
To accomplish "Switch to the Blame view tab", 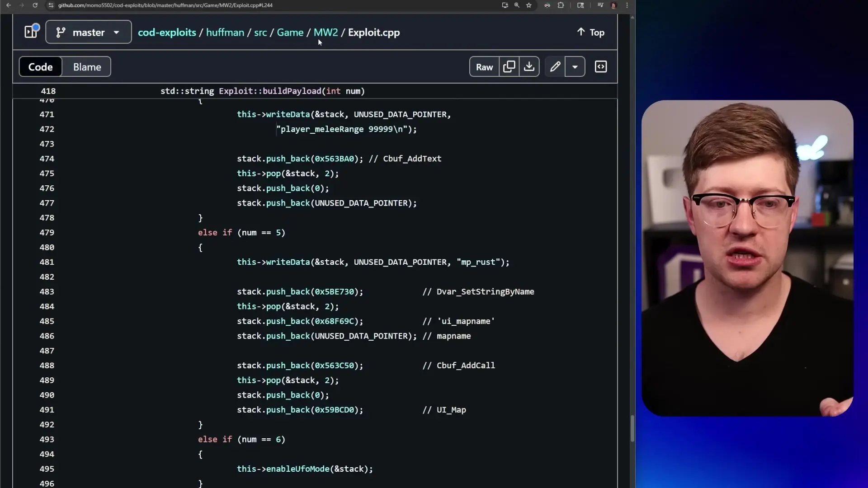I will (x=87, y=67).
